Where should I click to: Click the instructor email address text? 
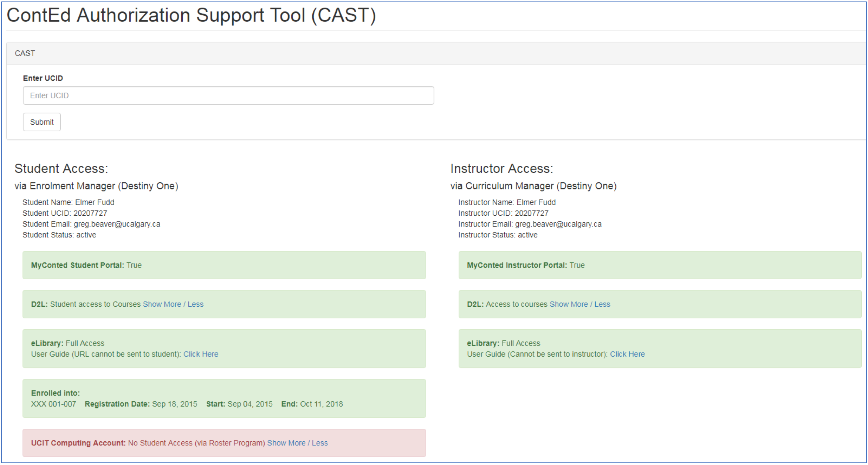click(558, 224)
